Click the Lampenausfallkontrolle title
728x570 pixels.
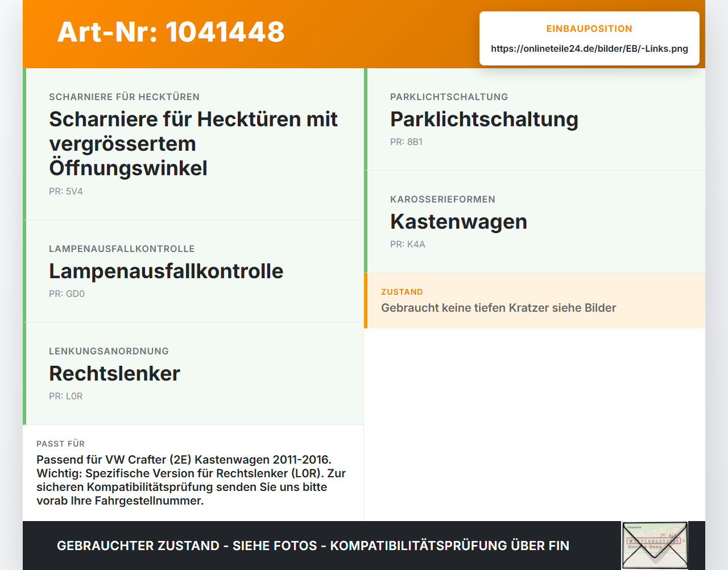166,271
